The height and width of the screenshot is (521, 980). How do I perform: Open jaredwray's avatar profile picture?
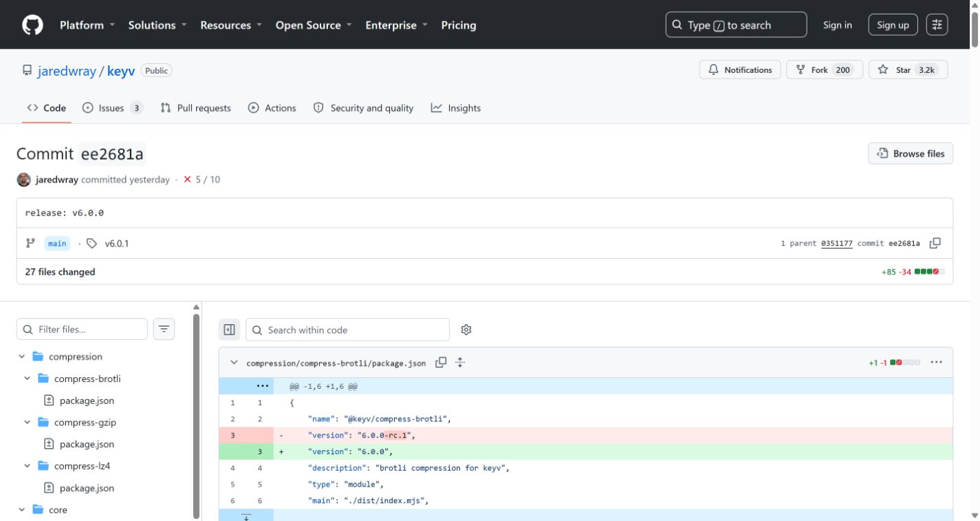click(23, 180)
